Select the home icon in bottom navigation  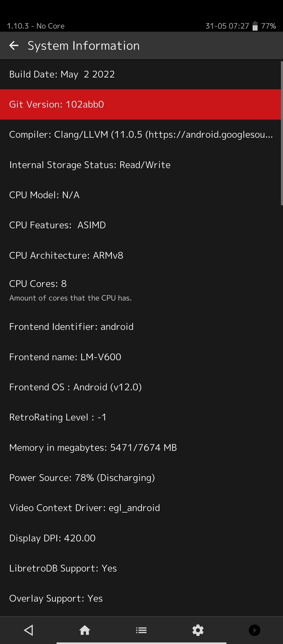coord(85,630)
